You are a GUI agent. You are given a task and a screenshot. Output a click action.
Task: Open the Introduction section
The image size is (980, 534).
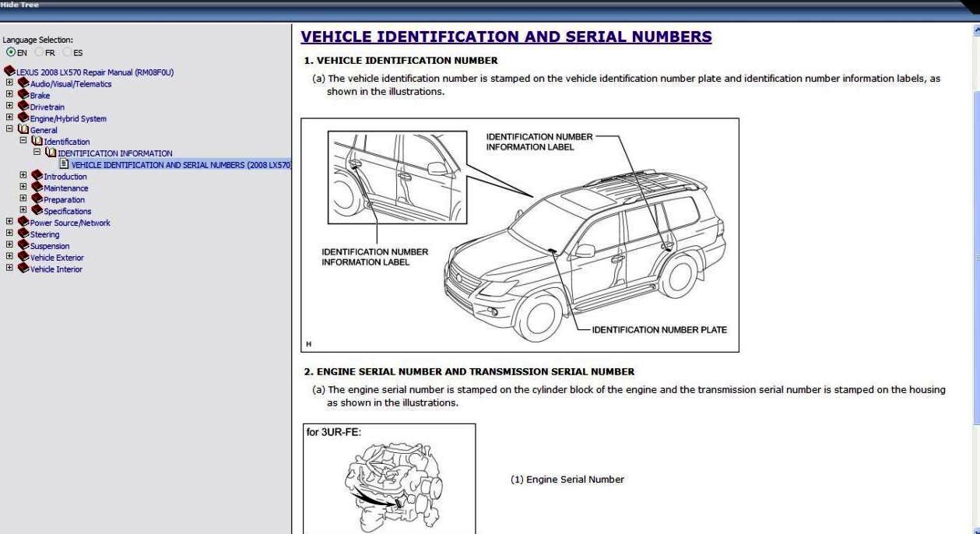(65, 177)
